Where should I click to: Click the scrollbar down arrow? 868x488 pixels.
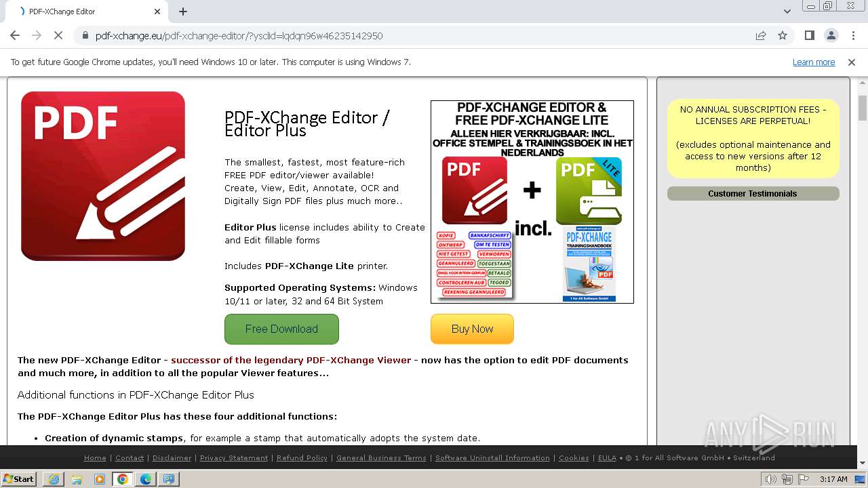863,464
